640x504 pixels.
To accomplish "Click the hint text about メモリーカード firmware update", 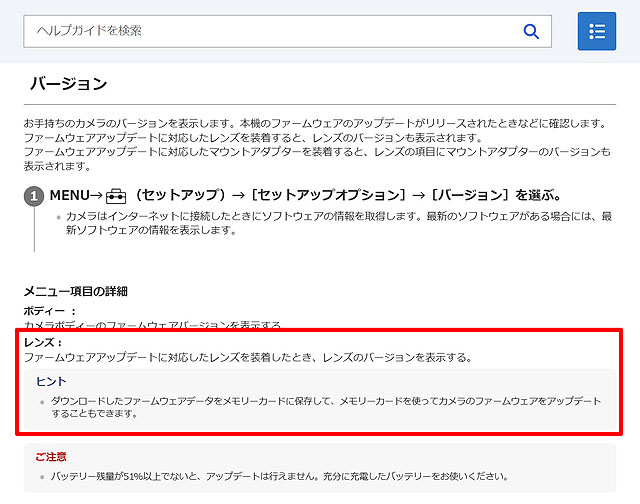I will (x=320, y=406).
